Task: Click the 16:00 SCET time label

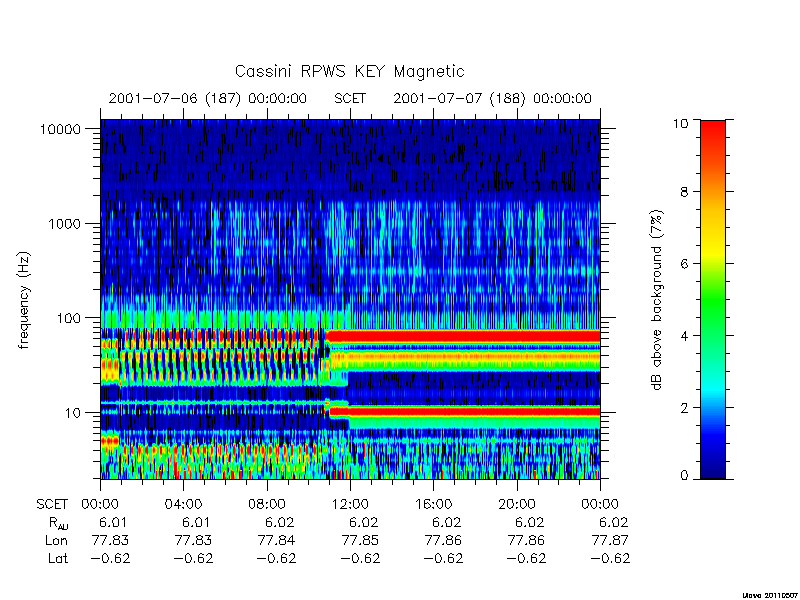Action: [x=433, y=505]
